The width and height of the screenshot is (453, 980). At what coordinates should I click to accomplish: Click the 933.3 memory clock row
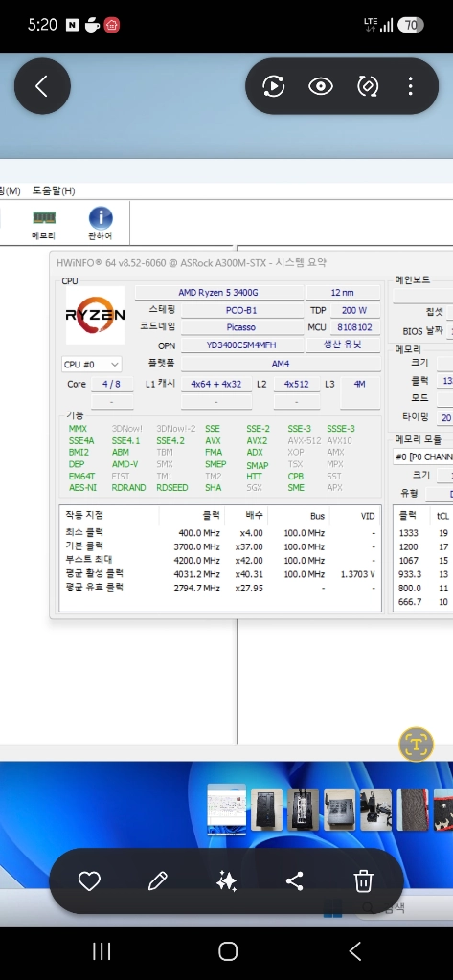tap(423, 574)
